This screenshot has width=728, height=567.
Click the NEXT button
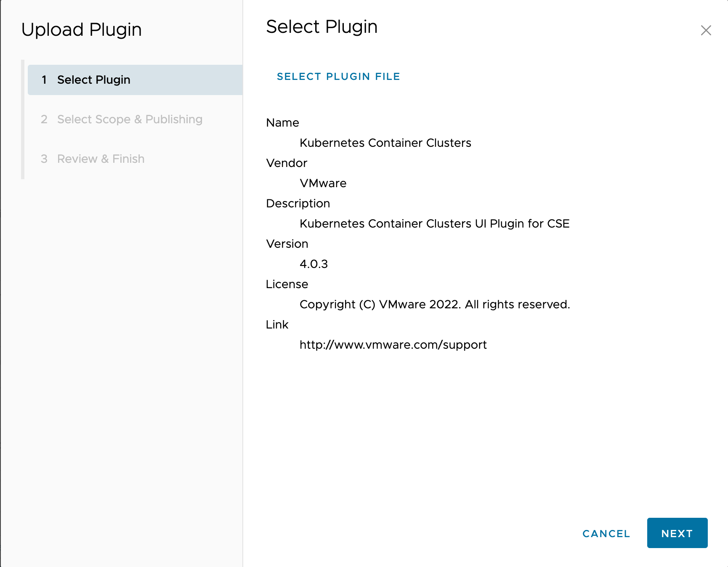[677, 533]
